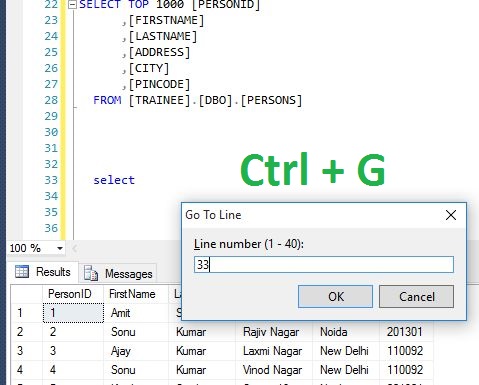
Task: Focus the Line number input field
Action: [324, 265]
